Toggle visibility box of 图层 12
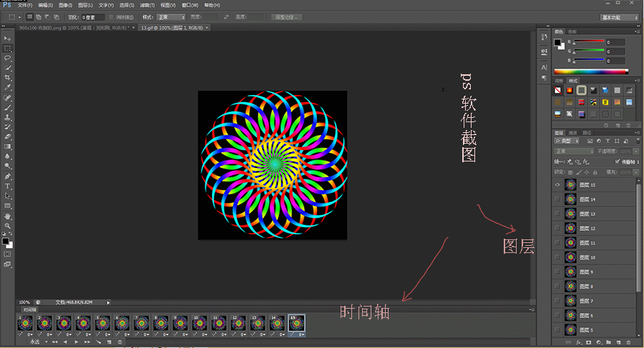This screenshot has height=348, width=644. (x=557, y=228)
